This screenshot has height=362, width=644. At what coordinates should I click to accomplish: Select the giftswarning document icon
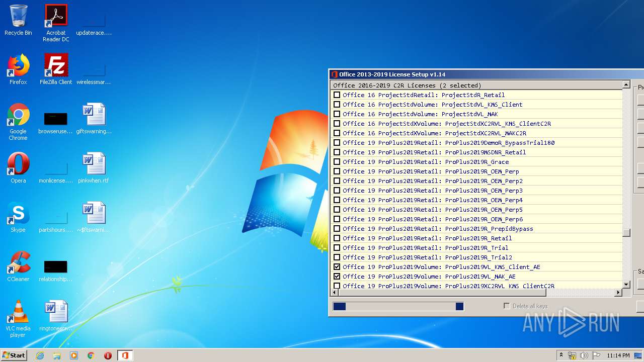(x=94, y=119)
